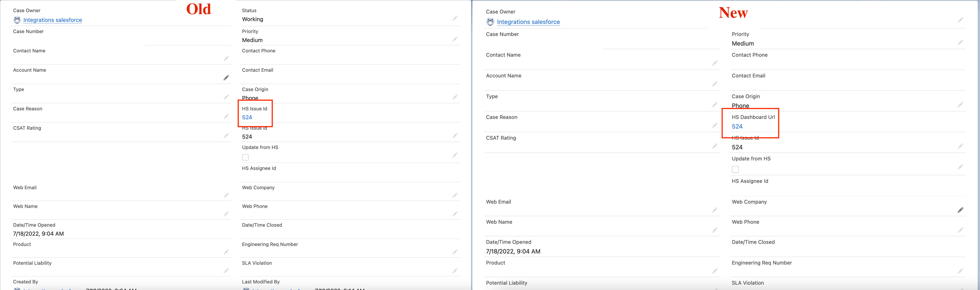Click Case Owner avatar icon in New panel
The height and width of the screenshot is (290, 980).
[x=490, y=22]
